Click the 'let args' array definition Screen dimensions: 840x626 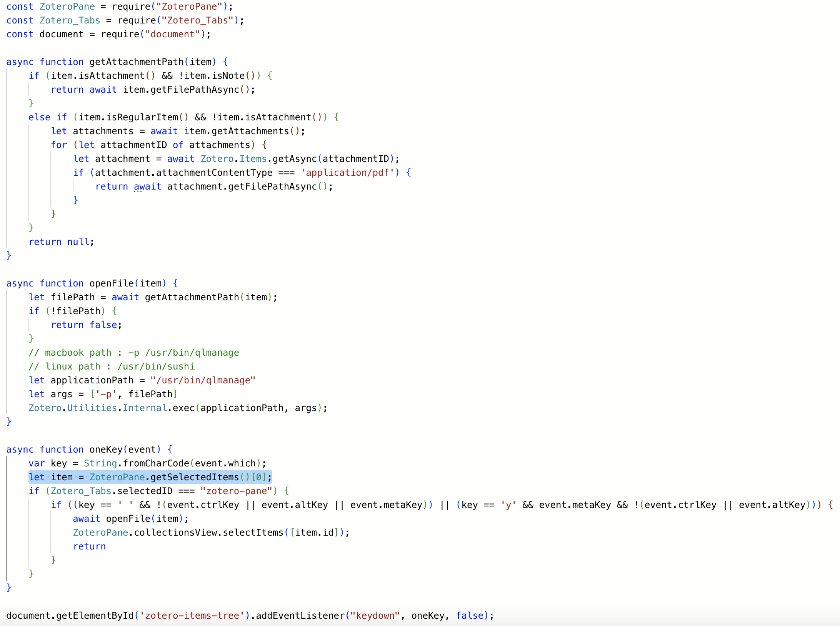pos(103,394)
